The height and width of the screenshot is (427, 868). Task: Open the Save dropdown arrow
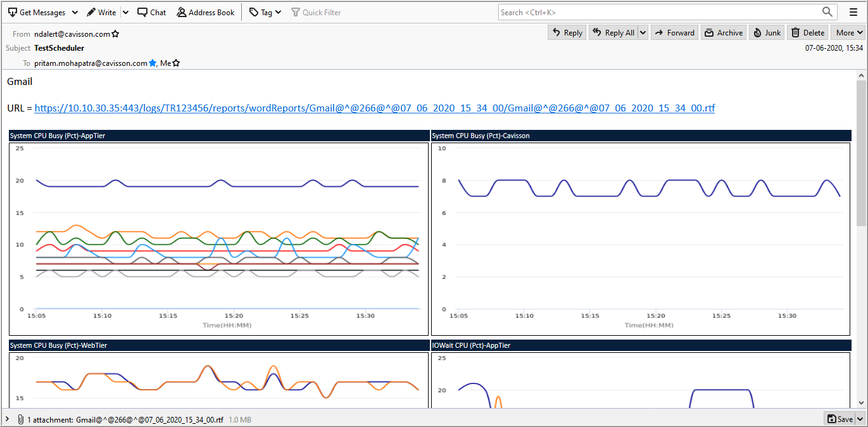click(860, 419)
